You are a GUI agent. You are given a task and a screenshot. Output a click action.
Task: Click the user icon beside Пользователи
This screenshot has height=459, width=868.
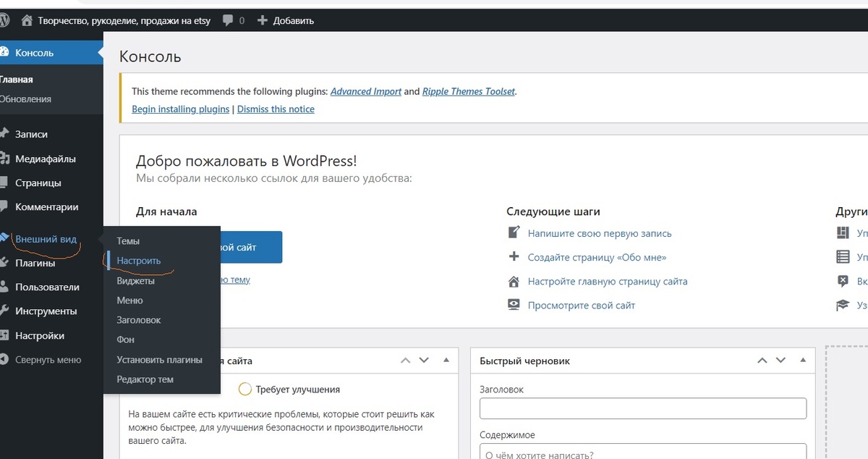point(4,287)
